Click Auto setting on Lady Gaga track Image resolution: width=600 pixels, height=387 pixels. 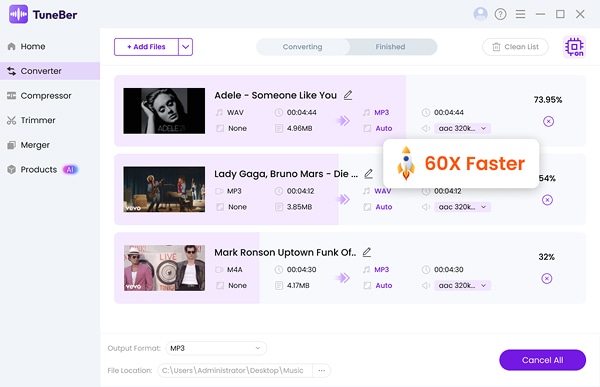384,207
